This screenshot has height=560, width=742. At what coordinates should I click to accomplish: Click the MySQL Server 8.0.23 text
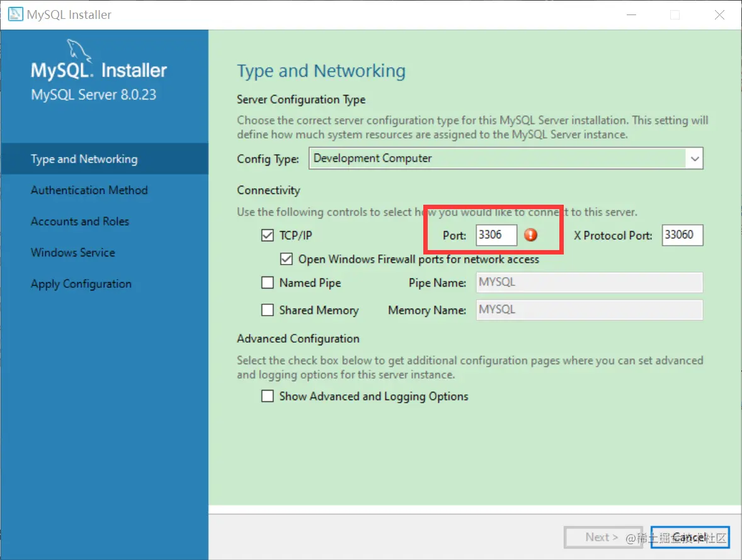(93, 94)
